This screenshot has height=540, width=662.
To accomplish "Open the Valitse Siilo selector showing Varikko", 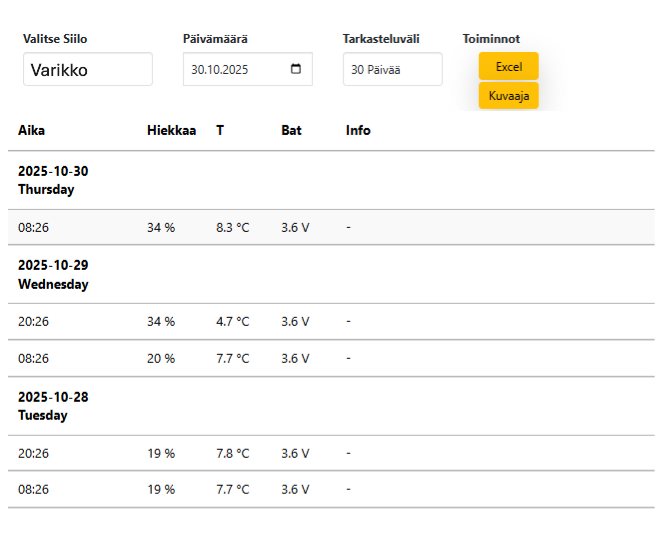I will (88, 70).
